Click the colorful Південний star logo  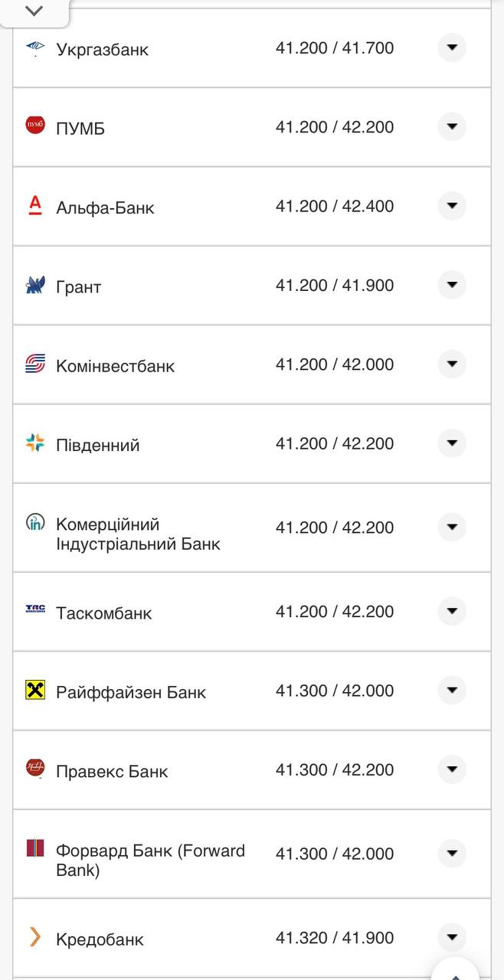(x=33, y=443)
